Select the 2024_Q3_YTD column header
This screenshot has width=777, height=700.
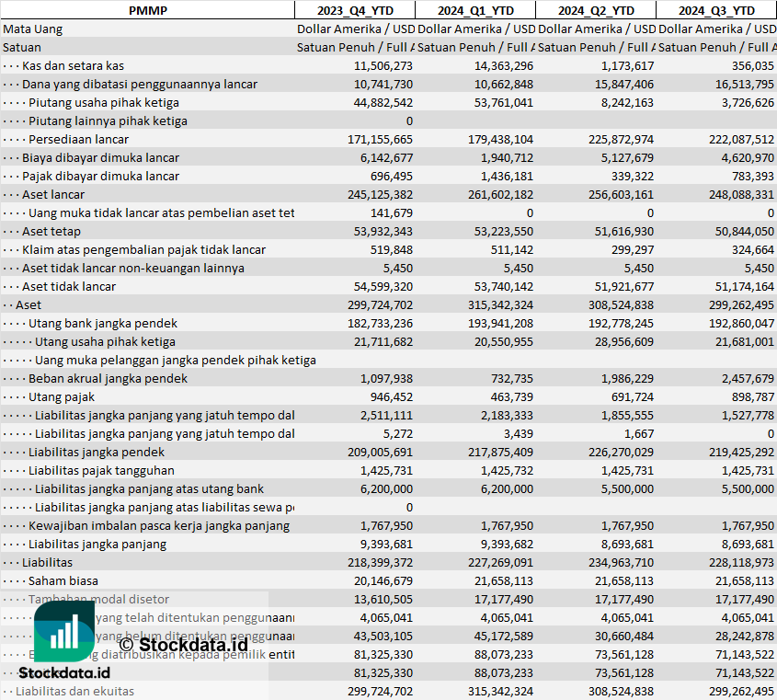click(716, 10)
